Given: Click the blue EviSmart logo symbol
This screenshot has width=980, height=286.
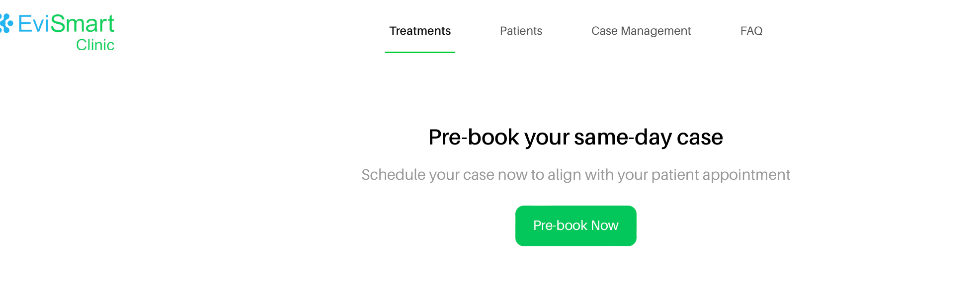Looking at the screenshot, I should (6, 23).
